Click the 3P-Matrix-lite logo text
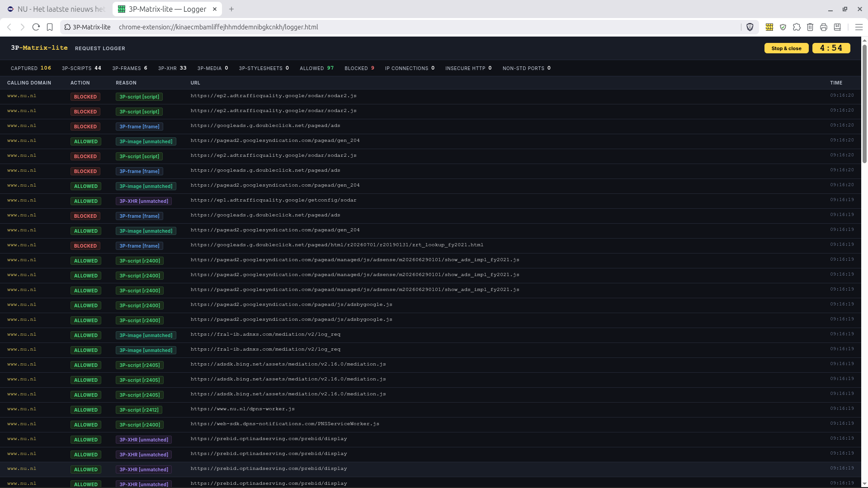This screenshot has height=488, width=868. [x=39, y=48]
